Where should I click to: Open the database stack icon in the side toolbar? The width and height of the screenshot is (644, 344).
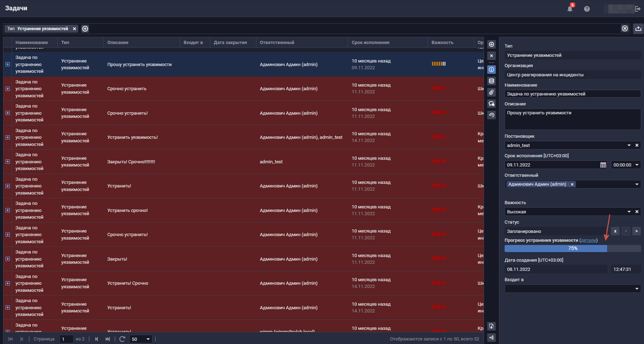pyautogui.click(x=491, y=81)
